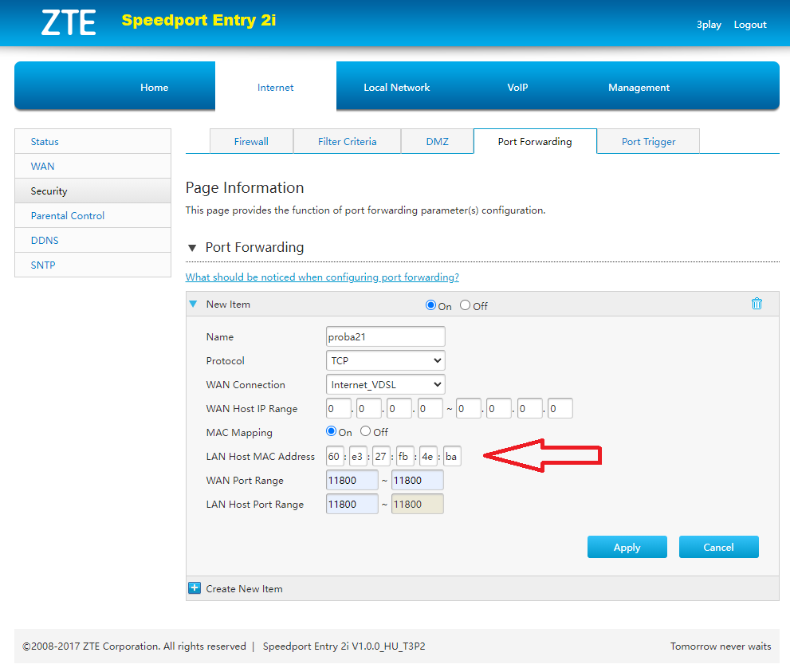Click WAN Port Range start field

(352, 480)
